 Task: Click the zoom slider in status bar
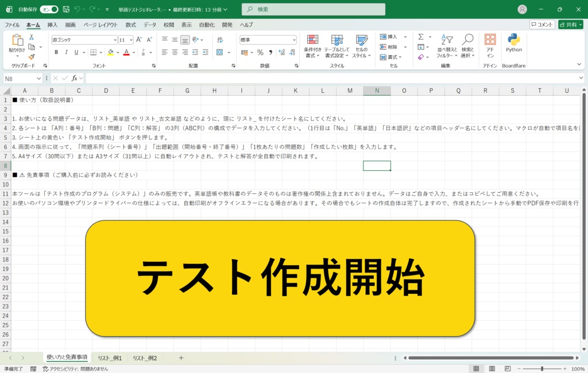[x=542, y=369]
